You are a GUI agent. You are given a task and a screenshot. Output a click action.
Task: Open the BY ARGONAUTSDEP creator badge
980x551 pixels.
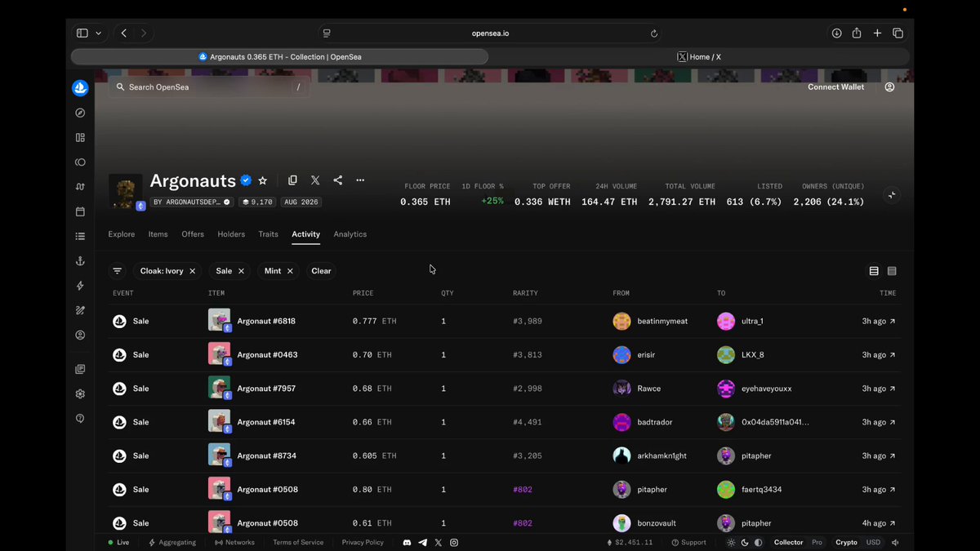coord(192,202)
